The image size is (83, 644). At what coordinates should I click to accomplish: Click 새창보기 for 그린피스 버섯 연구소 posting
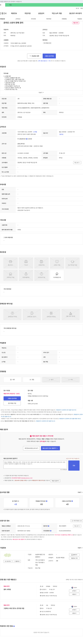click(74, 613)
